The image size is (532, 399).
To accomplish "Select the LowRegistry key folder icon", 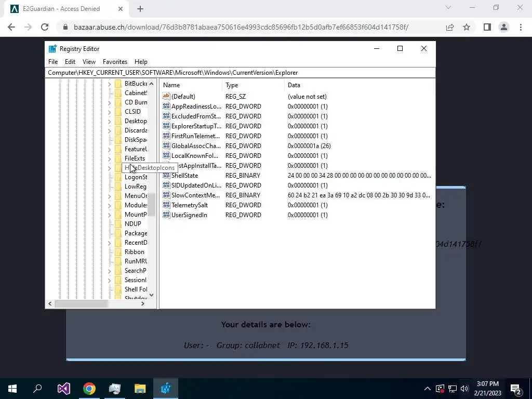I will (x=118, y=187).
